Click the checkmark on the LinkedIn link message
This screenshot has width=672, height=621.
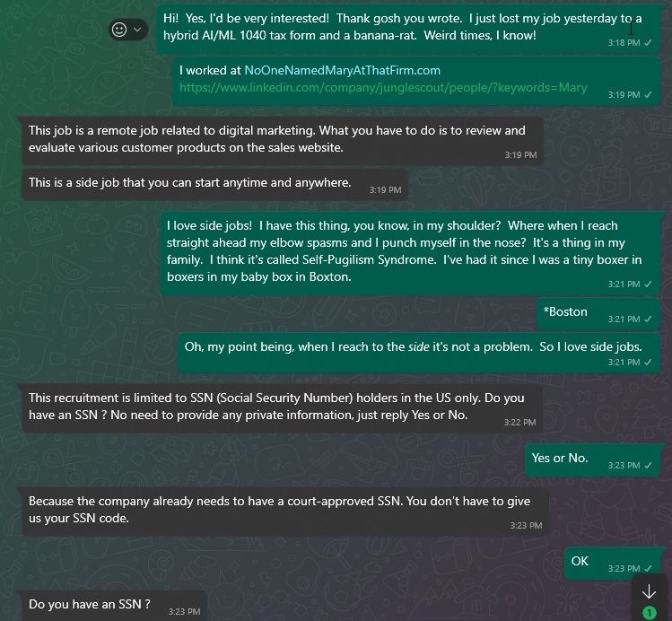tap(648, 95)
